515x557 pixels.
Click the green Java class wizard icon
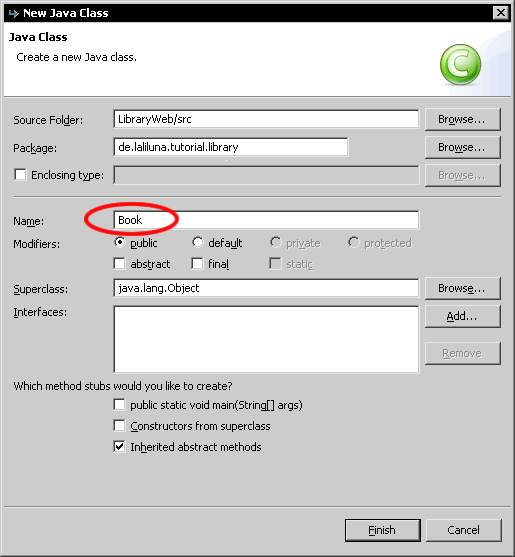coord(460,65)
